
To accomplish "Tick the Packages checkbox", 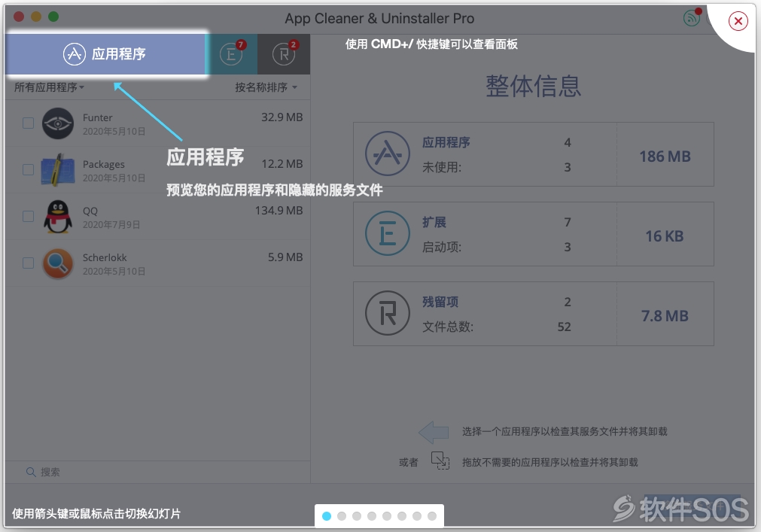I will (x=28, y=170).
